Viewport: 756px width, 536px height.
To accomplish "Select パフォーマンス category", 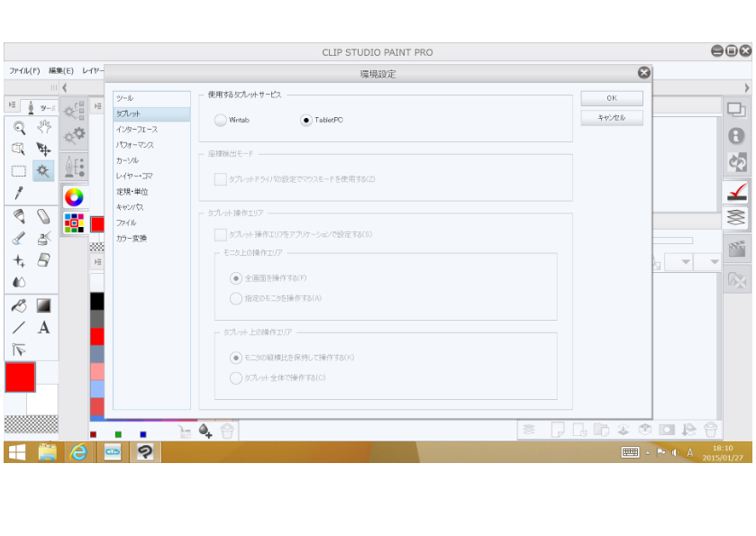I will (151, 145).
